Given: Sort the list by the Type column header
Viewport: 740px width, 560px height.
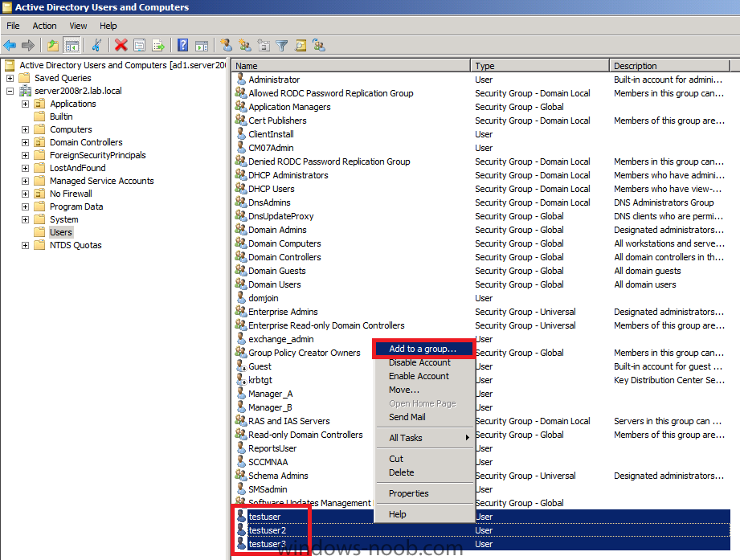Looking at the screenshot, I should [540, 66].
